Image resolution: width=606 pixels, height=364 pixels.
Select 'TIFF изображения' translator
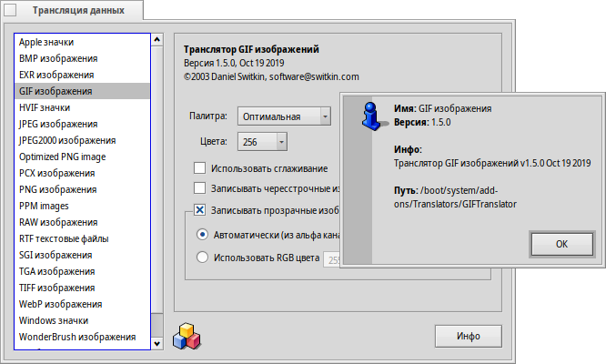coord(57,288)
